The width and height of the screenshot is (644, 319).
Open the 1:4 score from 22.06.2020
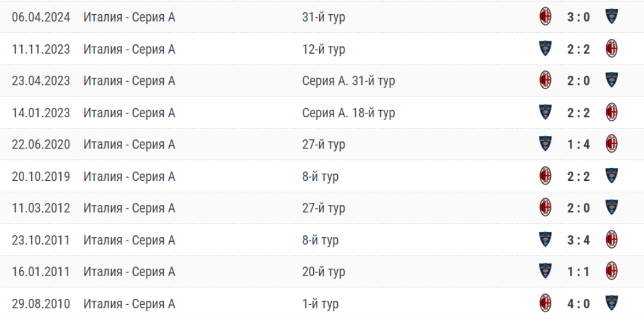[x=578, y=144]
